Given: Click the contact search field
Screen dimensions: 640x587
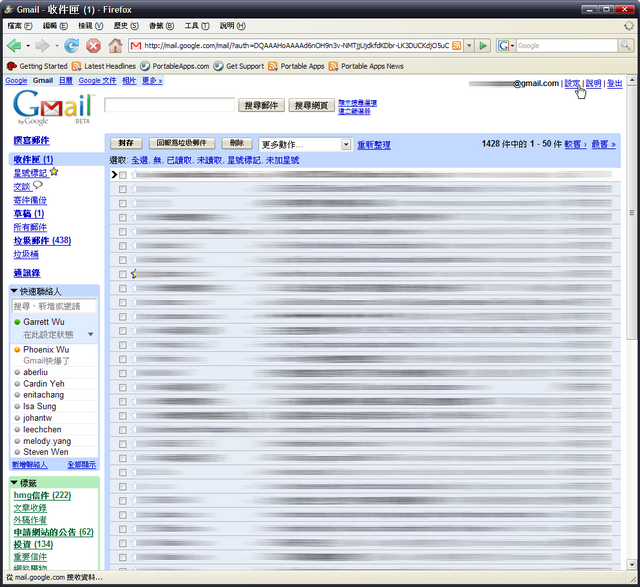Looking at the screenshot, I should (54, 306).
